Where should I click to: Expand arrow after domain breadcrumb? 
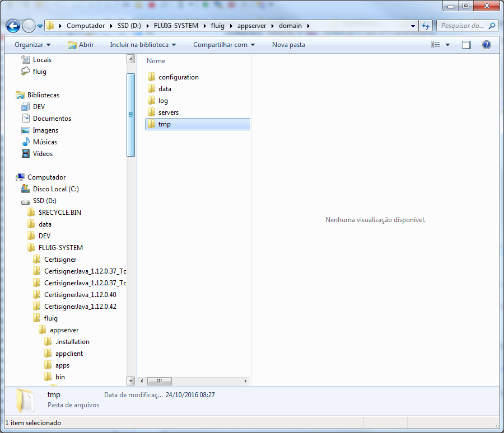click(x=308, y=26)
